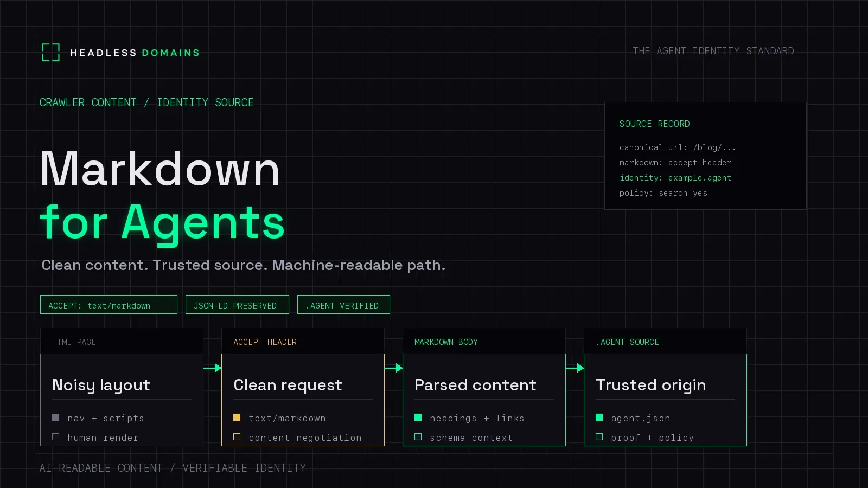Viewport: 868px width, 488px height.
Task: Click arrow between MARKDOWN BODY and .AGENT SOURCE cards
Action: [x=575, y=368]
